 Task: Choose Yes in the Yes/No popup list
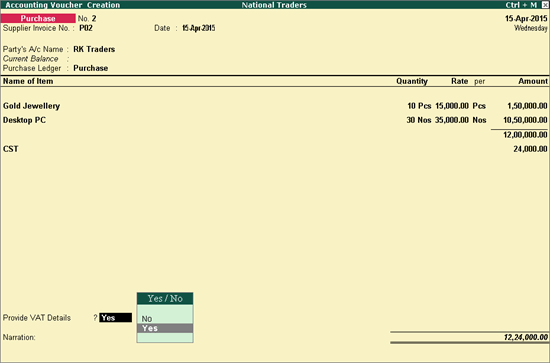tap(165, 328)
